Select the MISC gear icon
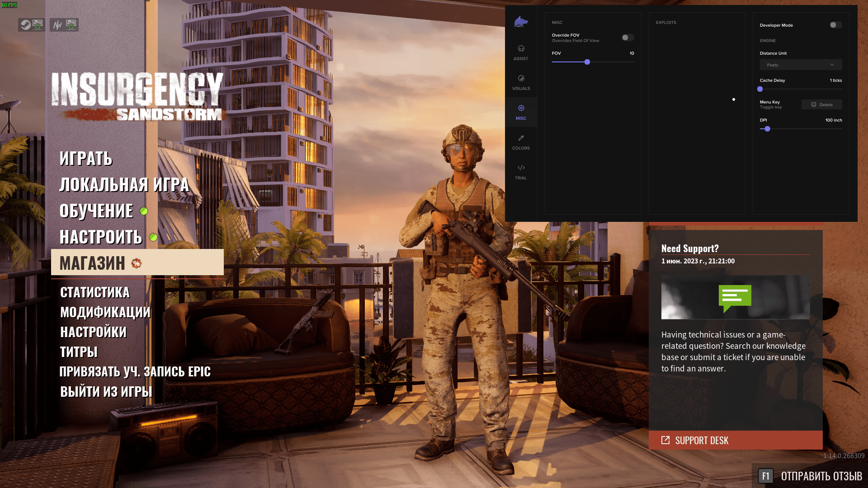Screen dimensions: 868x488 click(x=521, y=108)
